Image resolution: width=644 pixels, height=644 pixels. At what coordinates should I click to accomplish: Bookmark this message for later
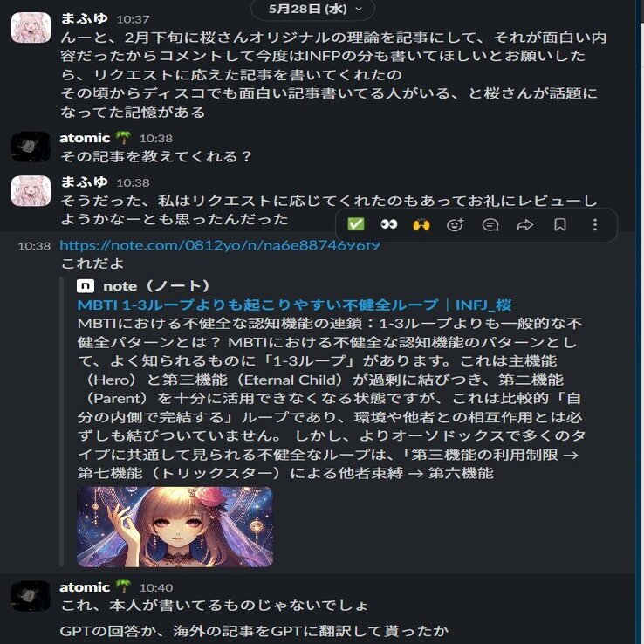(x=560, y=224)
